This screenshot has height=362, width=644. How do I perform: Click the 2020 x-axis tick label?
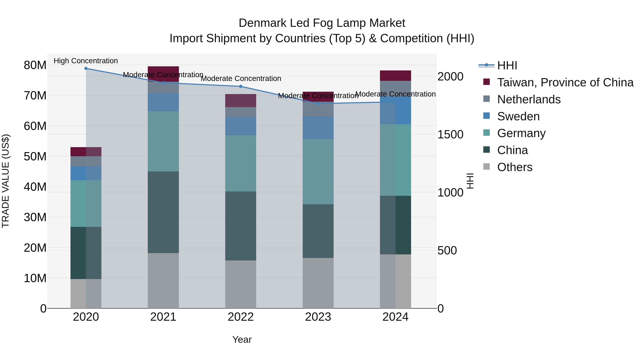[x=86, y=317]
